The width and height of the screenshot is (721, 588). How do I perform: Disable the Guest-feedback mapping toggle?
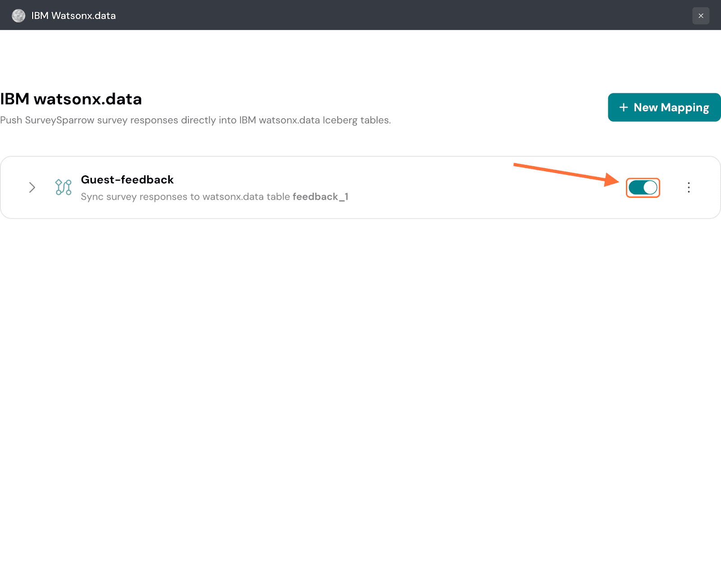[643, 187]
